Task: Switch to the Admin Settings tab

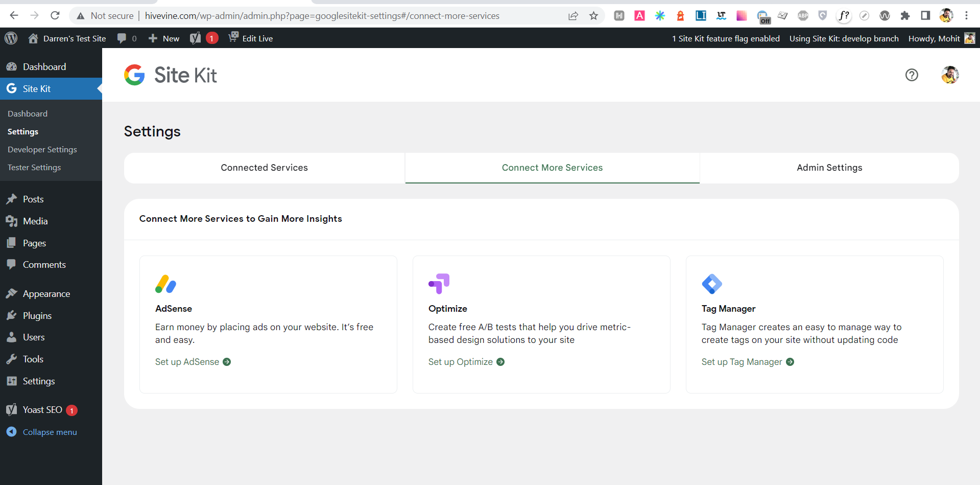Action: [829, 168]
